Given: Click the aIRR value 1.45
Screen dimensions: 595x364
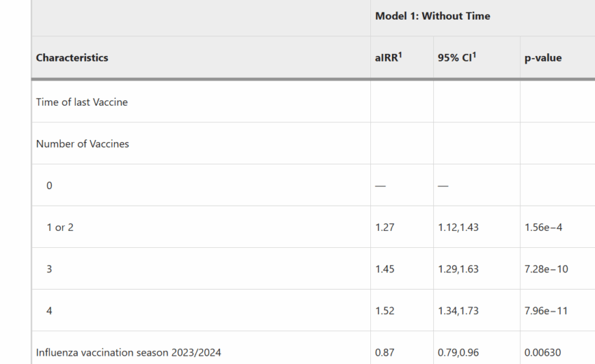Looking at the screenshot, I should 385,269.
